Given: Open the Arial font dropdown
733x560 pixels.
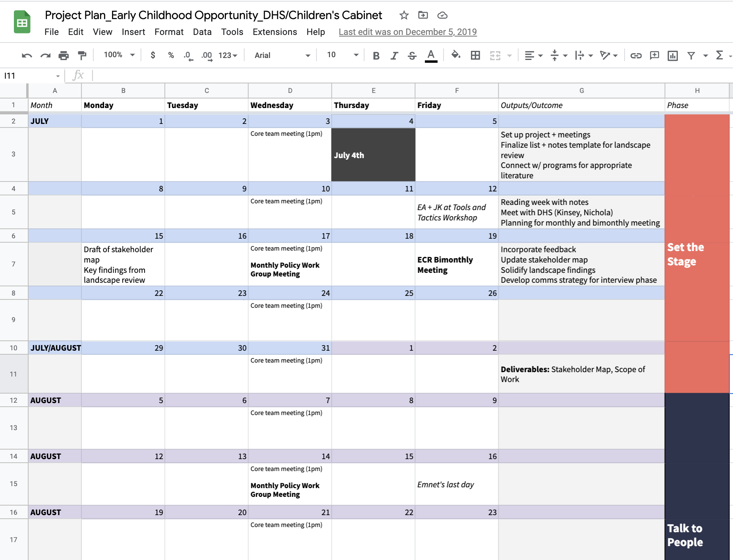Looking at the screenshot, I should pyautogui.click(x=282, y=55).
